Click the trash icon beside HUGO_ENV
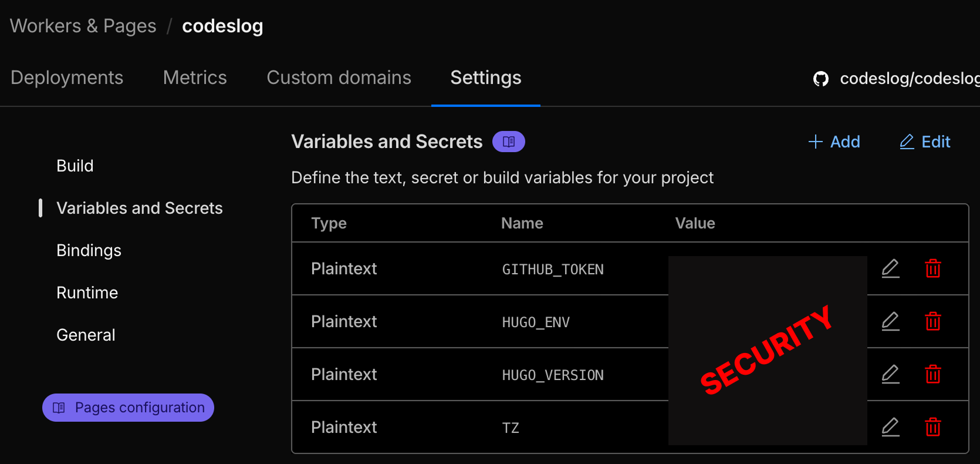 (933, 321)
